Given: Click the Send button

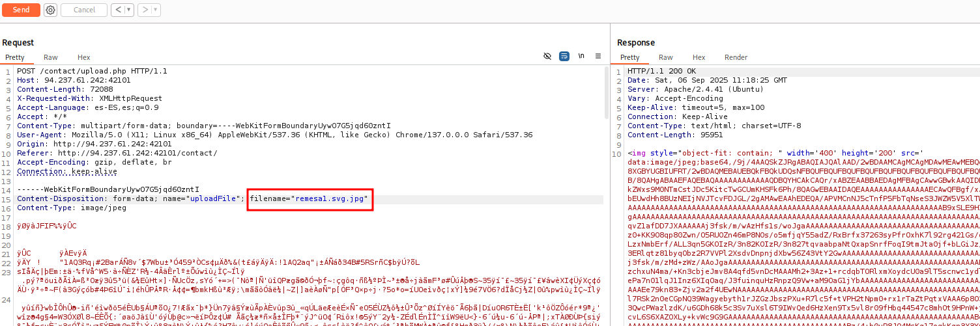Looking at the screenshot, I should (22, 10).
